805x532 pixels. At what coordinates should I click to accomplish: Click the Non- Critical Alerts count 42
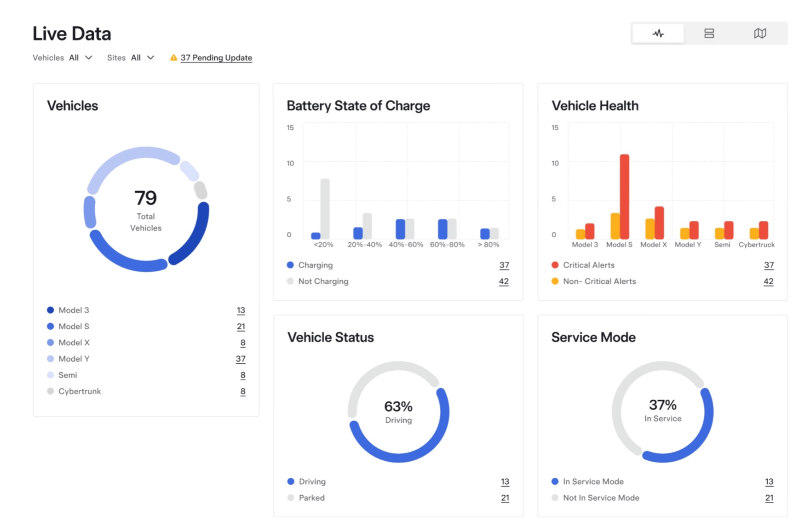tap(769, 281)
